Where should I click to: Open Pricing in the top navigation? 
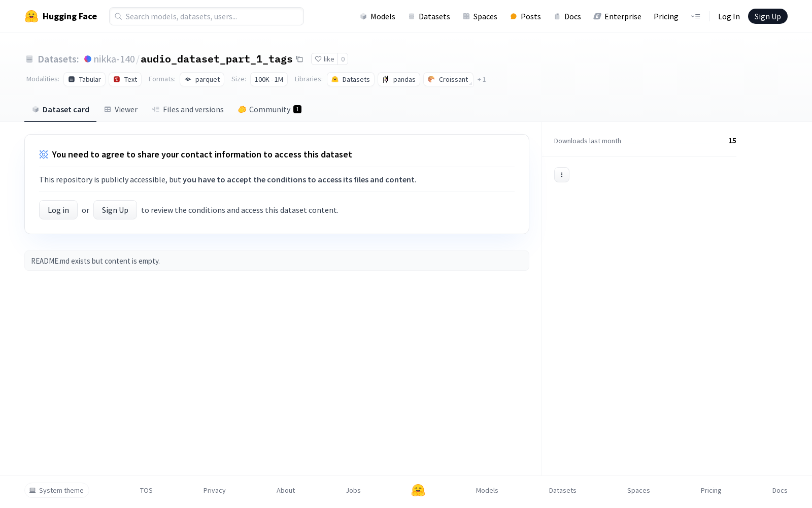pyautogui.click(x=666, y=16)
